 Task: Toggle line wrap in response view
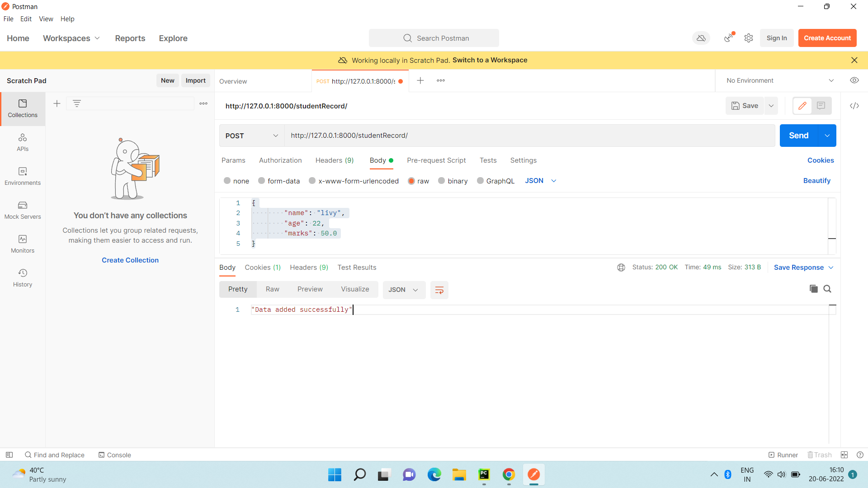(439, 290)
